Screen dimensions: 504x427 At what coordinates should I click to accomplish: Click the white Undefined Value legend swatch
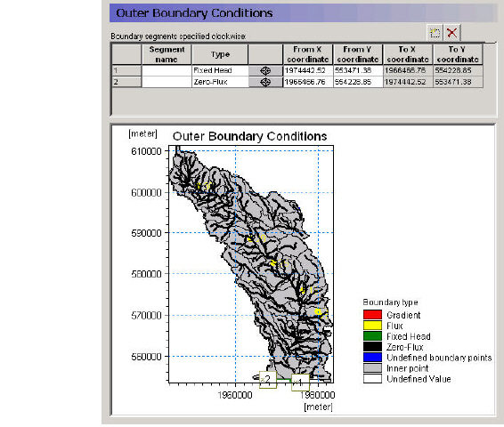(372, 379)
